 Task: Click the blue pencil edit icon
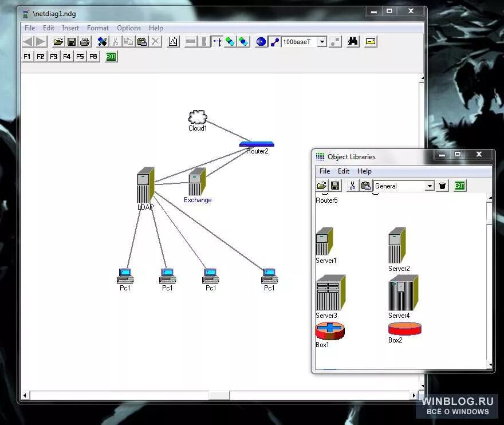coord(102,41)
